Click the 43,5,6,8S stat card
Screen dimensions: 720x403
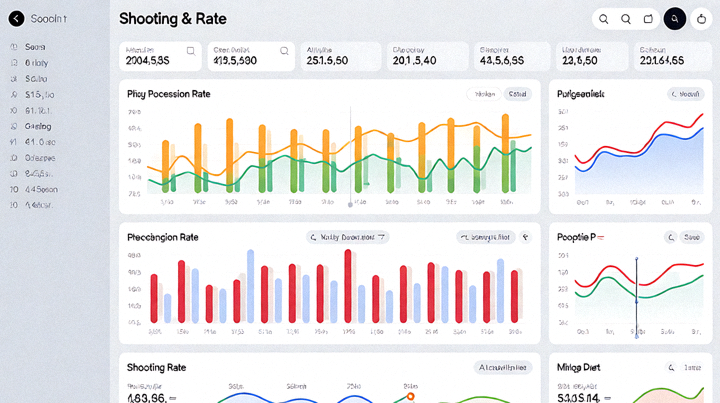coord(512,56)
